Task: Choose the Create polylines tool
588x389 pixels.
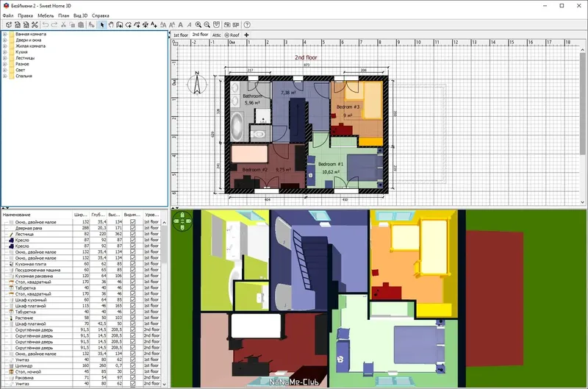Action: [x=137, y=25]
